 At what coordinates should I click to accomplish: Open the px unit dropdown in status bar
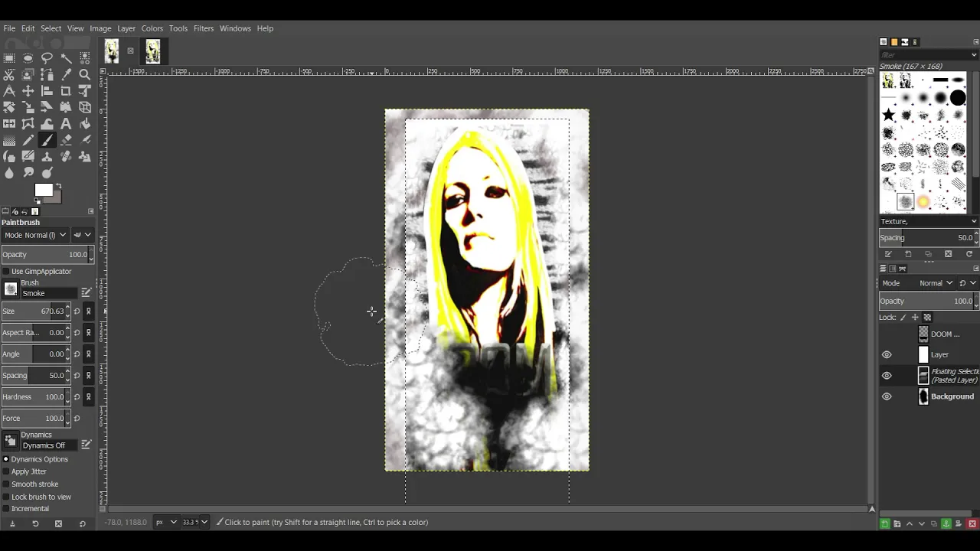tap(166, 522)
